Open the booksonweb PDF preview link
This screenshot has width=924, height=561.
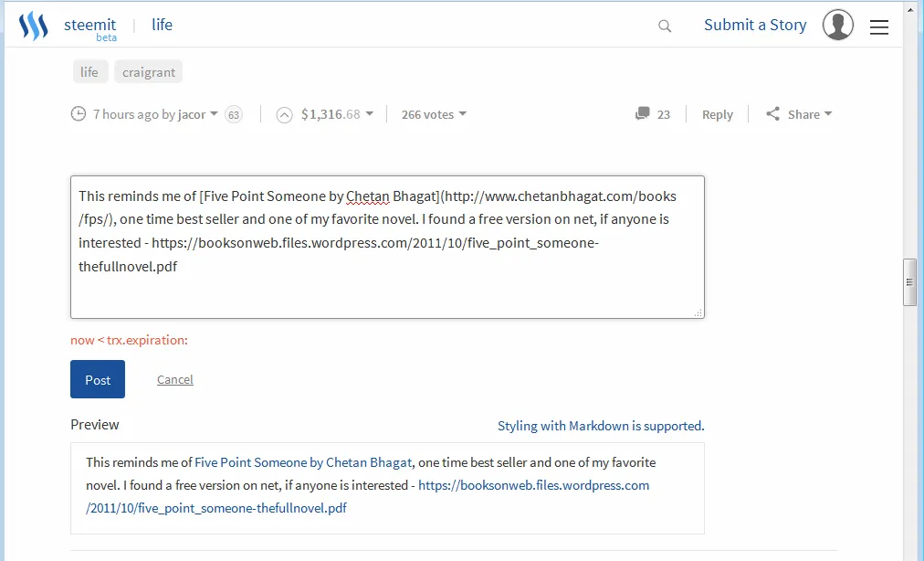coord(368,497)
